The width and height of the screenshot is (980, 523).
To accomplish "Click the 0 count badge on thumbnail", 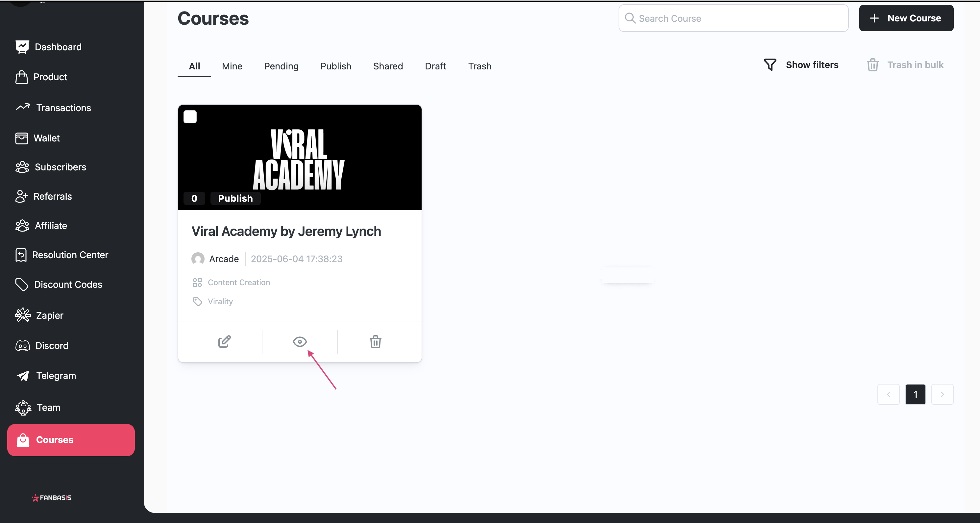I will point(194,198).
